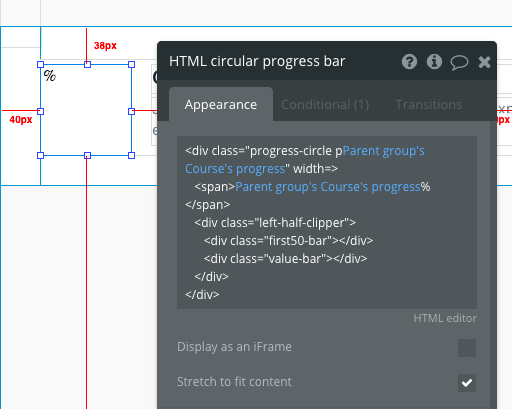Viewport: 512px width, 409px height.
Task: Switch to the Conditional (1) tab
Action: click(x=325, y=105)
